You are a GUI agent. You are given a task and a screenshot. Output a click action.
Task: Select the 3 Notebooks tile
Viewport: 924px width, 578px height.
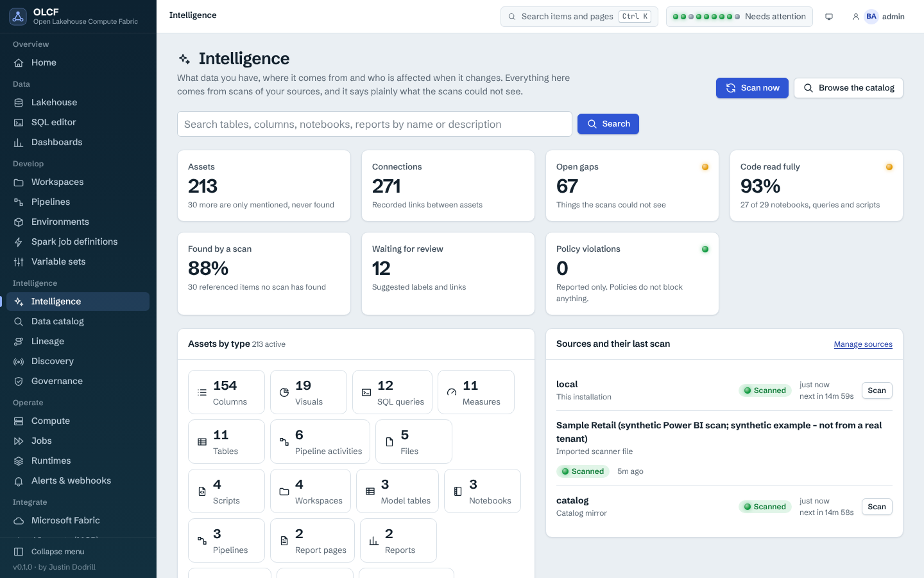[483, 491]
